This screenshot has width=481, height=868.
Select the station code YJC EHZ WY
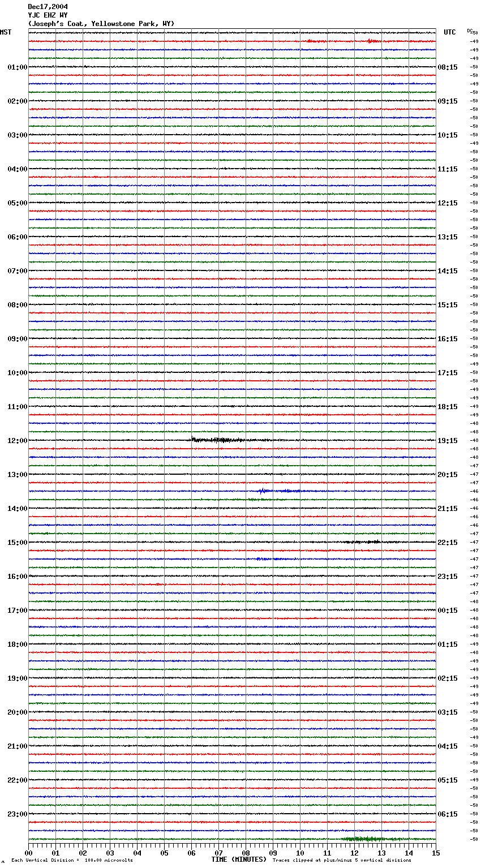pos(48,15)
